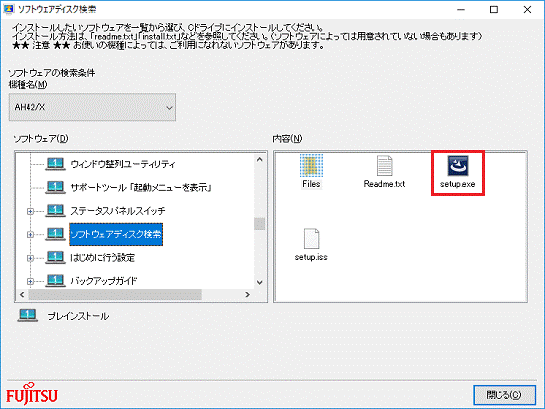Open the 機種名 AH42/X dropdown

tap(92, 107)
